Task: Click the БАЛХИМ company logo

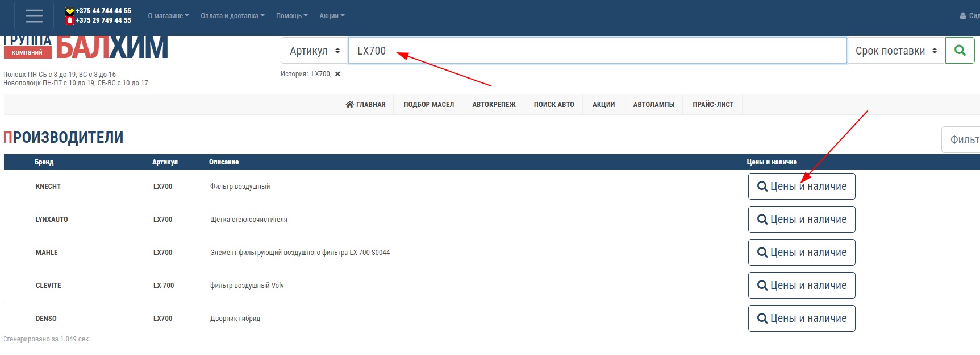Action: click(x=111, y=48)
